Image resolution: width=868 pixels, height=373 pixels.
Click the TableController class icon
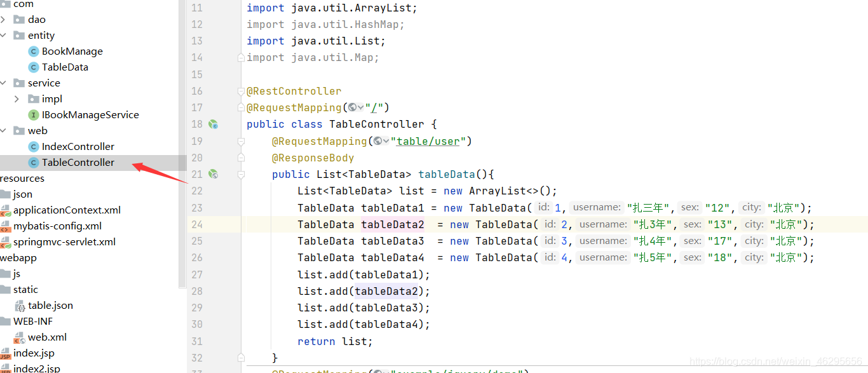tap(34, 163)
